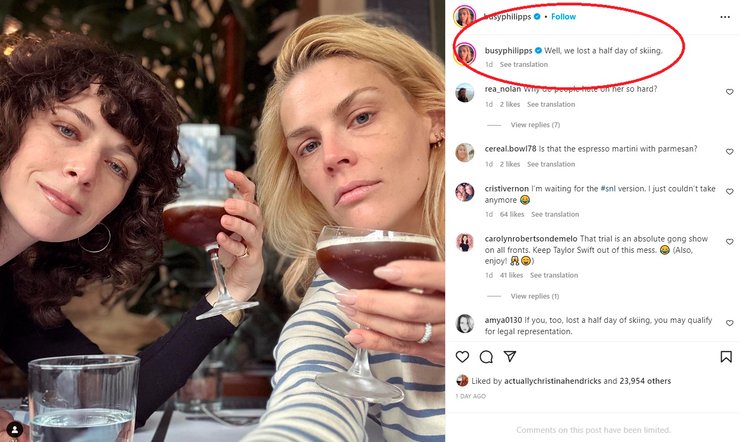Expand View replies (7) under rea_nolan

(x=535, y=125)
